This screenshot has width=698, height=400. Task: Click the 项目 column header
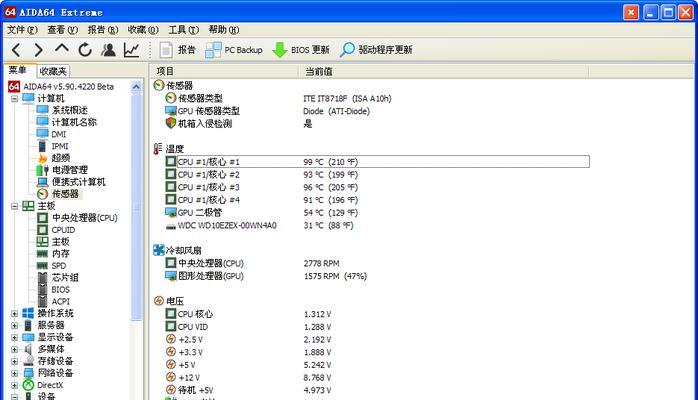point(225,71)
